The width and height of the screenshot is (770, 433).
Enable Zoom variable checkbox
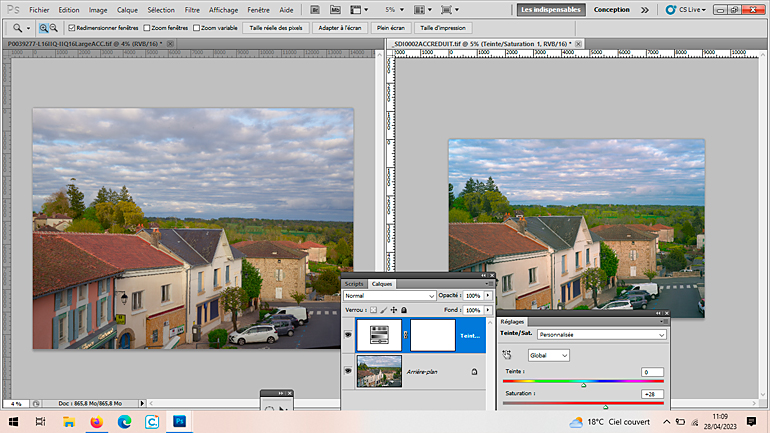pos(196,28)
